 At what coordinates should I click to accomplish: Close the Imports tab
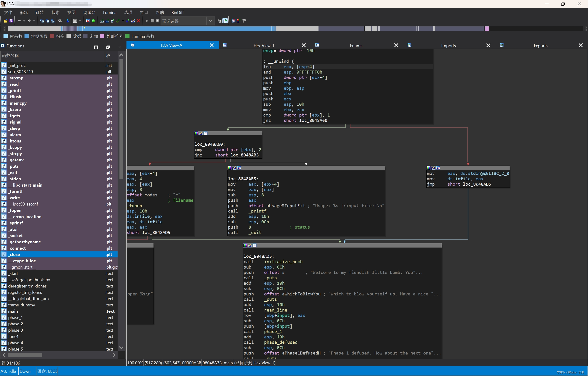[488, 46]
